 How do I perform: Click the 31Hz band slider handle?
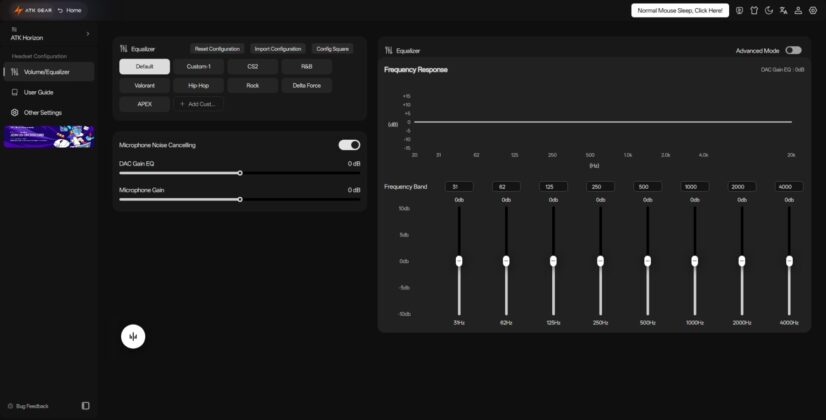click(x=459, y=261)
